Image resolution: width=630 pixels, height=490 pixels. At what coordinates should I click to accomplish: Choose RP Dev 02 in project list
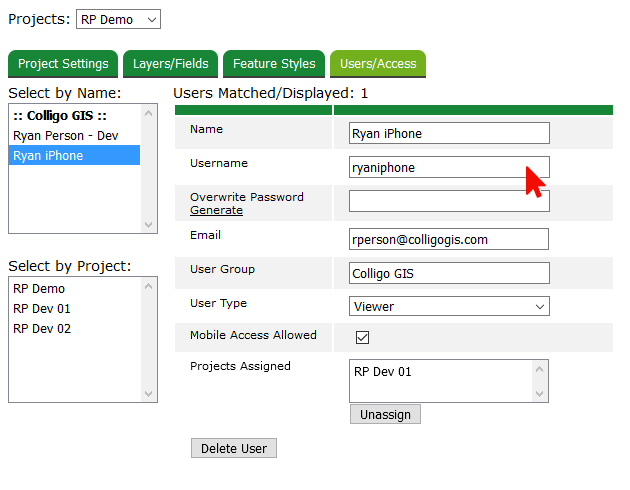(x=42, y=328)
